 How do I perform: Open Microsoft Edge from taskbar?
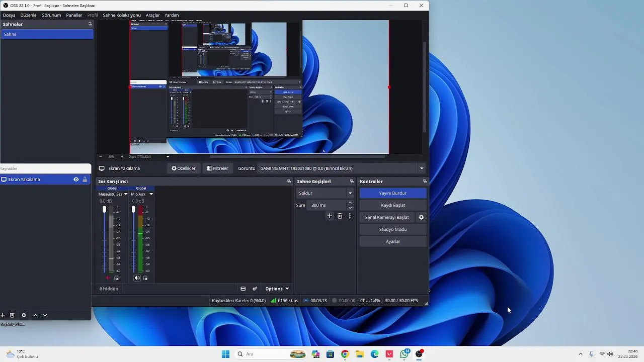375,354
